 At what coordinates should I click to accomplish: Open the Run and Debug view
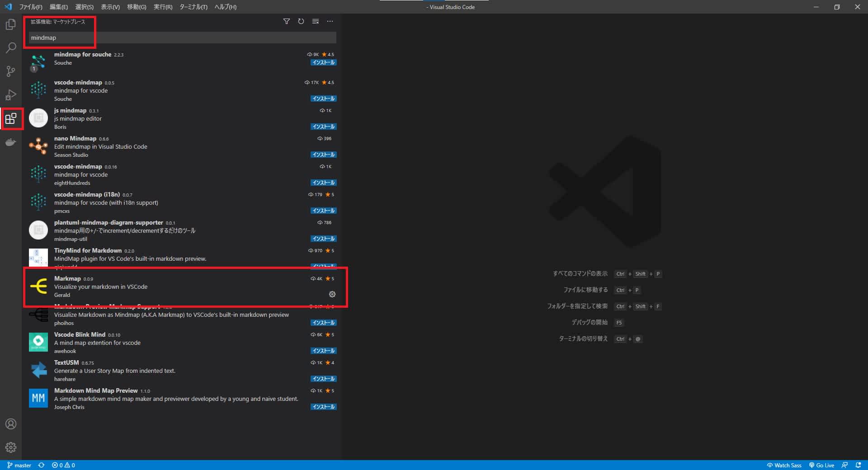11,95
